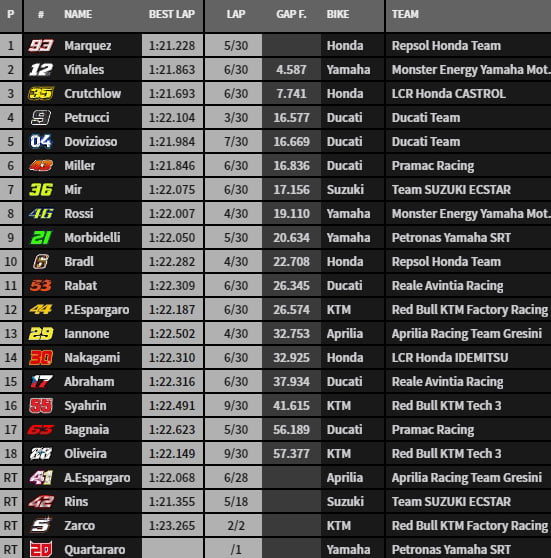Click Zarco's row team Red Bull KTM Factory Racing
Image resolution: width=551 pixels, height=558 pixels.
coord(469,526)
